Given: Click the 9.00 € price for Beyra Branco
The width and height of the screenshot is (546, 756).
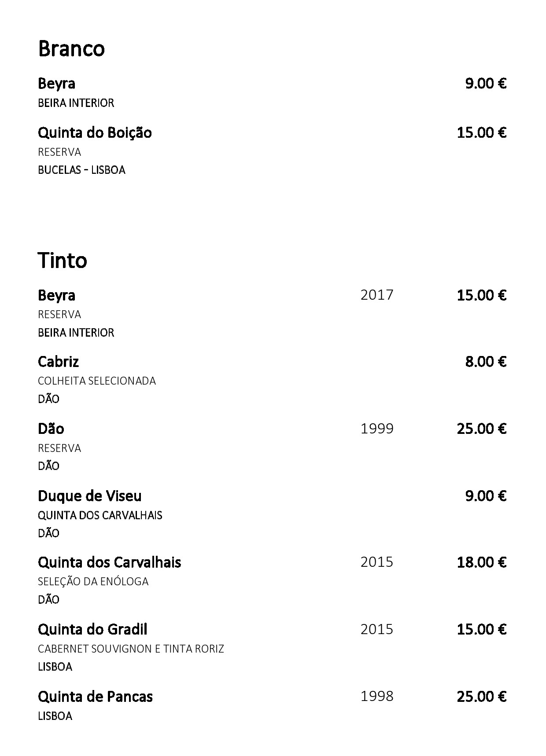Looking at the screenshot, I should click(486, 83).
